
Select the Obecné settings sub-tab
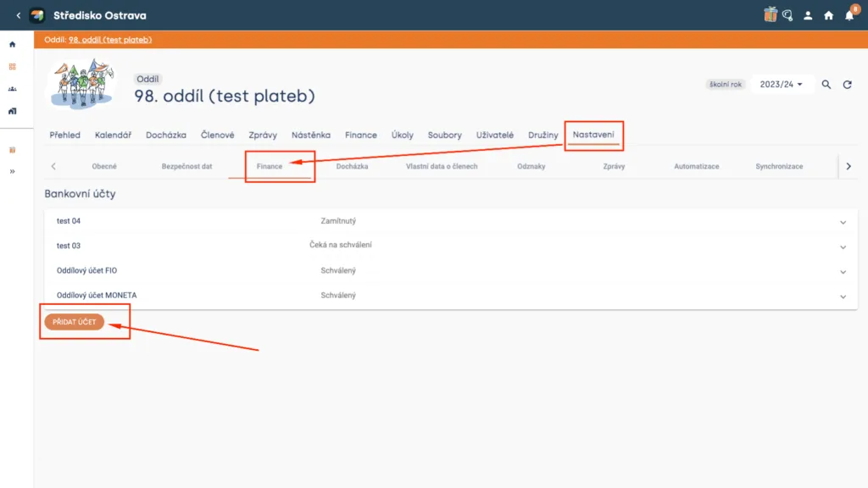104,166
